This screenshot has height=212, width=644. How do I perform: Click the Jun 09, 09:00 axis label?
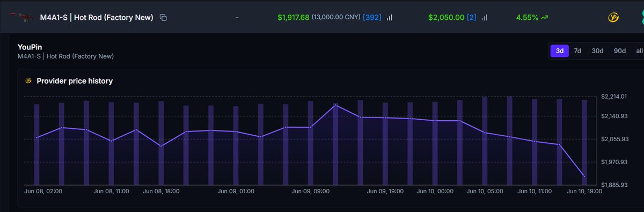311,191
